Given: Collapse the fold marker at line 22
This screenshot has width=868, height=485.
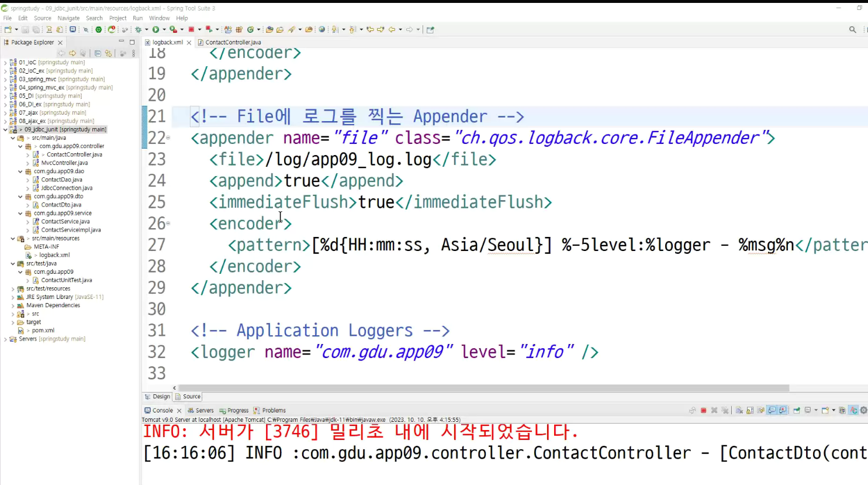Looking at the screenshot, I should pos(168,138).
